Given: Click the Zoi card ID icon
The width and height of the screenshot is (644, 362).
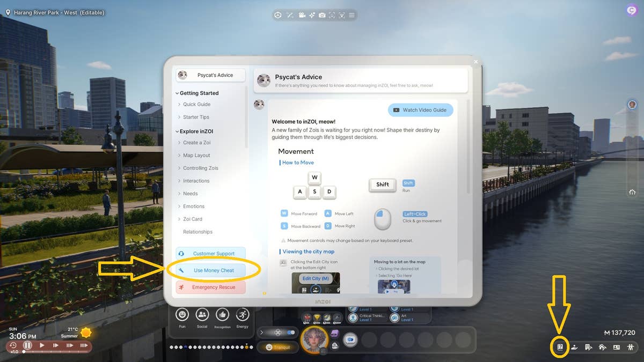Looking at the screenshot, I should (x=616, y=347).
